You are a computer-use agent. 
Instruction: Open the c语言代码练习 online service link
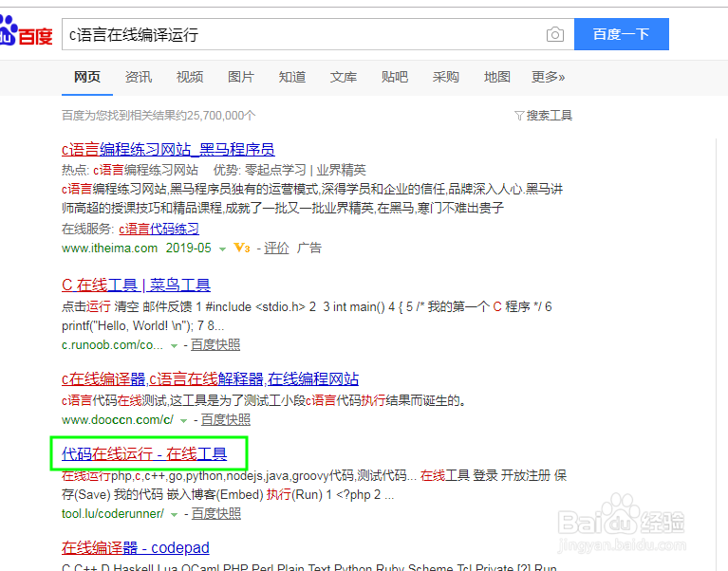tap(159, 229)
